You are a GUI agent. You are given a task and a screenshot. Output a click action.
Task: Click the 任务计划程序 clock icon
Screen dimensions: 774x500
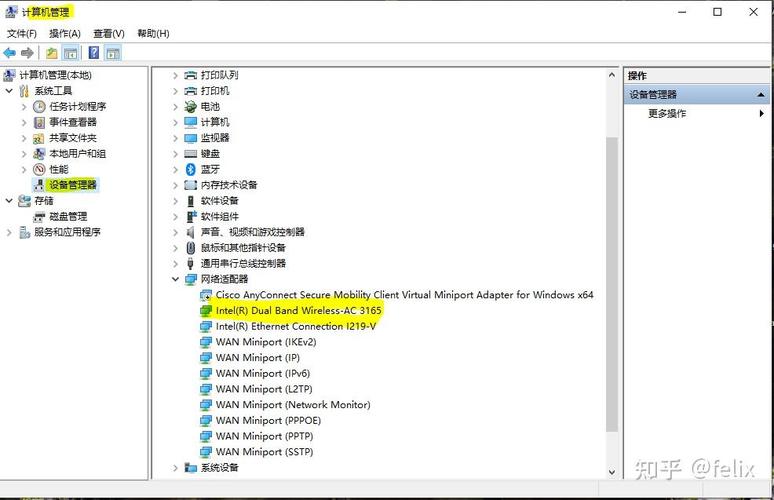click(39, 107)
